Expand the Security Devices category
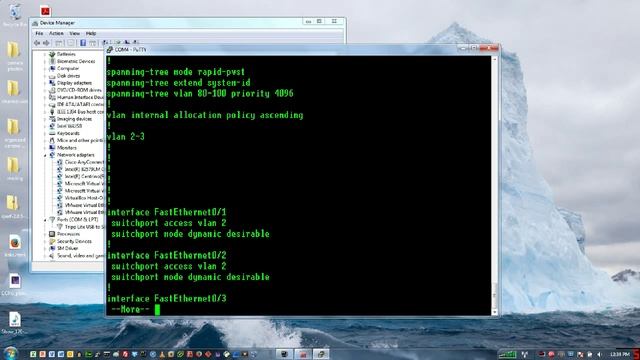Viewport: 640px width, 360px height. 45,241
